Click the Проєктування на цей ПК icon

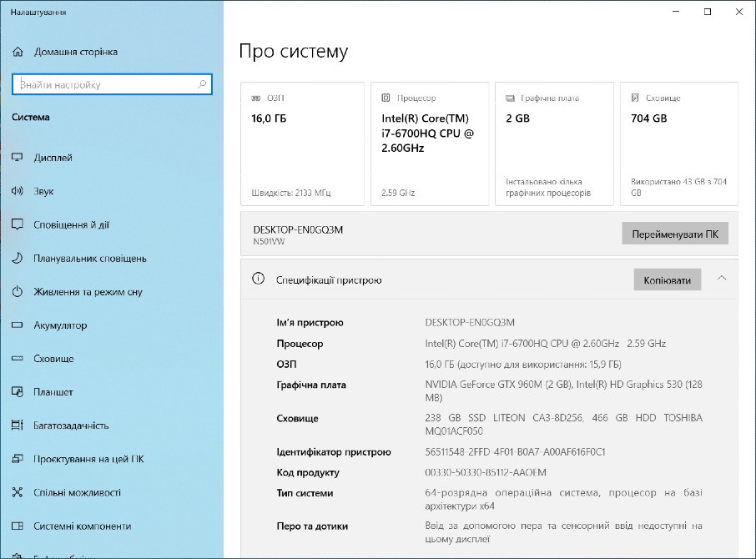(x=18, y=459)
